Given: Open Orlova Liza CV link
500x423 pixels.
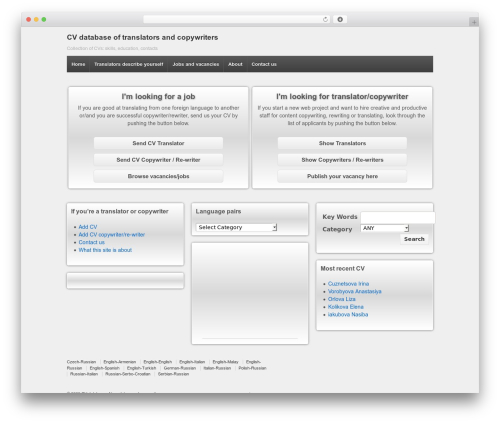Looking at the screenshot, I should pos(342,299).
